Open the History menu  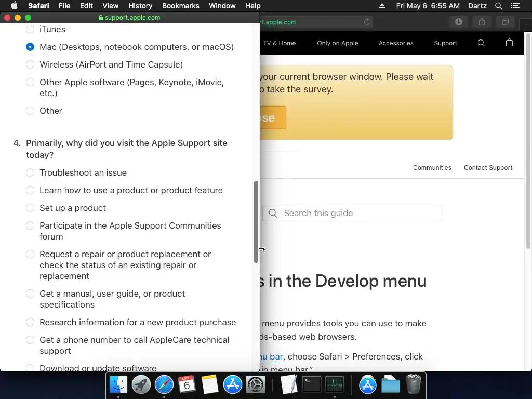(x=140, y=6)
